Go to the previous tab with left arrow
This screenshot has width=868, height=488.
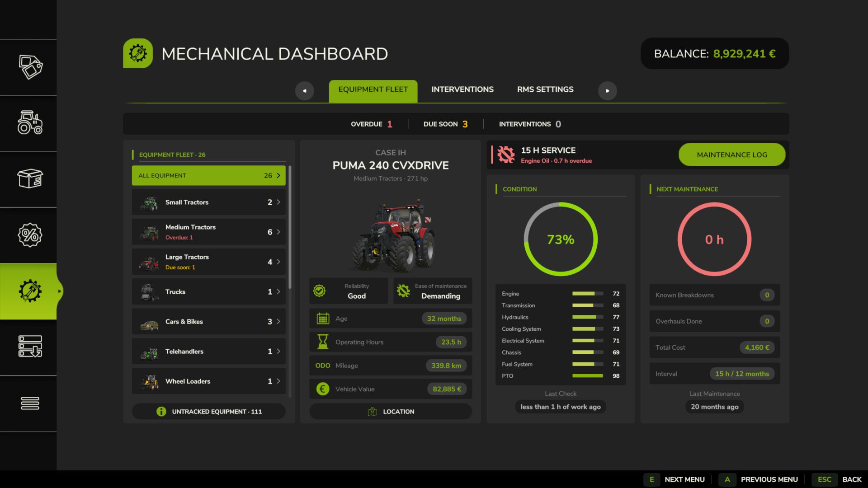pyautogui.click(x=304, y=91)
